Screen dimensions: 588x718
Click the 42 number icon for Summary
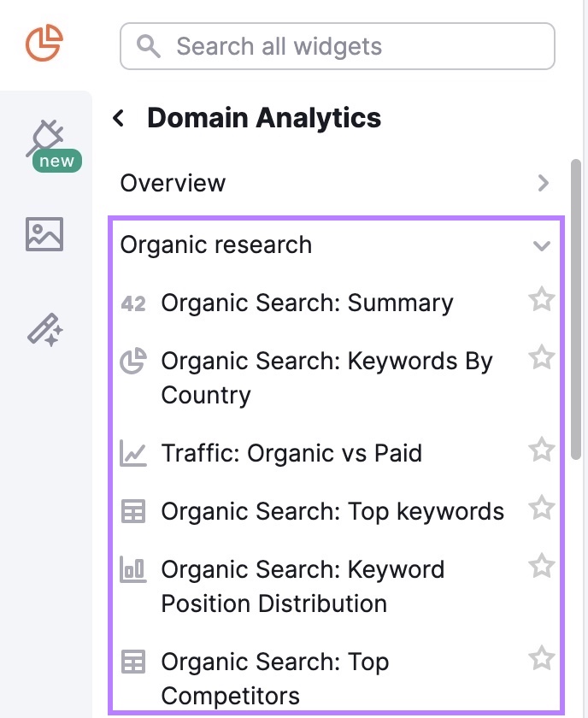click(x=133, y=303)
